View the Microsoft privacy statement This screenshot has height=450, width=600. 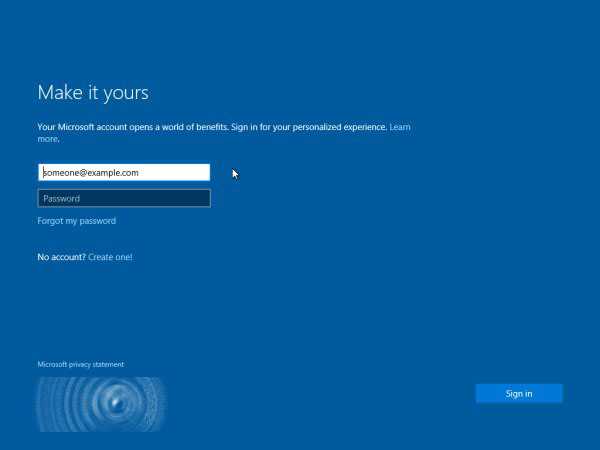(81, 364)
